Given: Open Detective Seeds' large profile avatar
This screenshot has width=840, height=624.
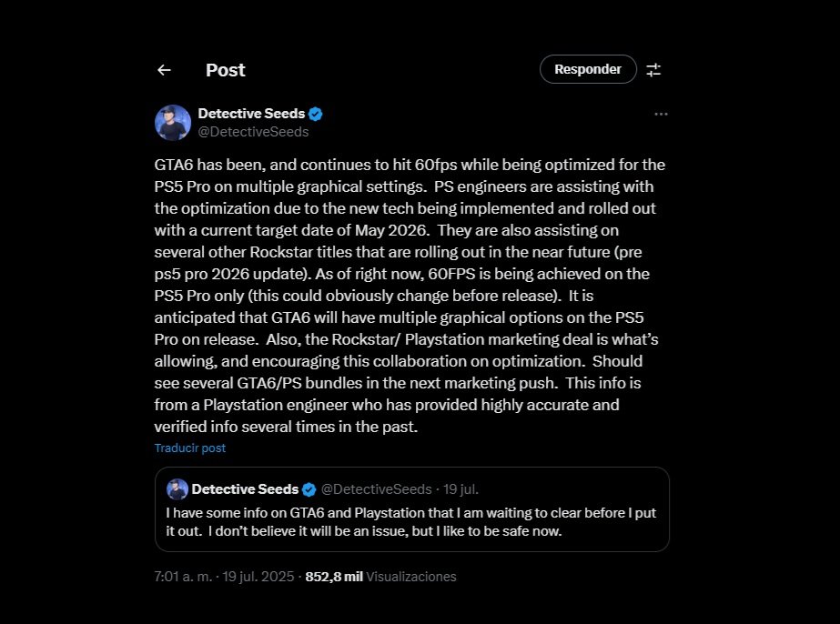Looking at the screenshot, I should point(173,123).
